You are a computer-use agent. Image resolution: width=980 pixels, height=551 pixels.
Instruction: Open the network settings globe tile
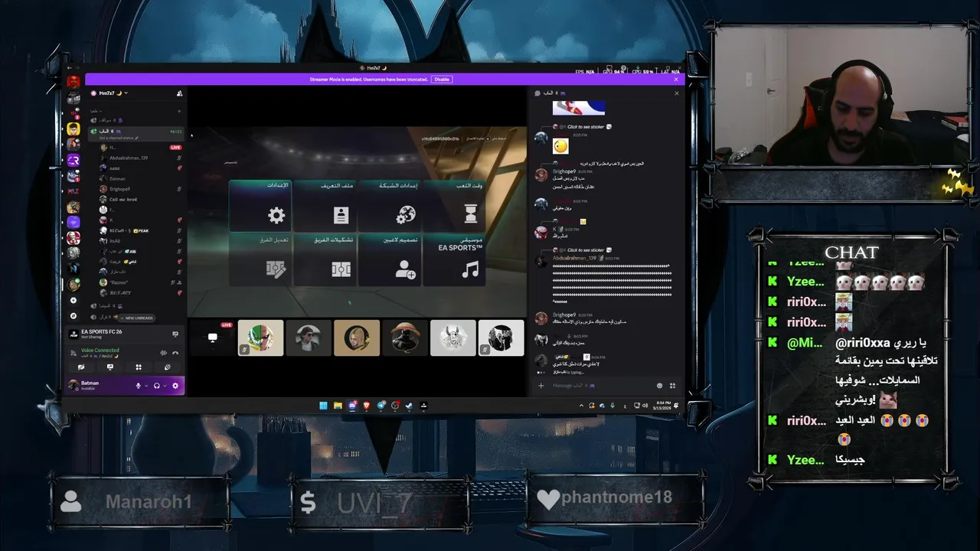tap(390, 206)
